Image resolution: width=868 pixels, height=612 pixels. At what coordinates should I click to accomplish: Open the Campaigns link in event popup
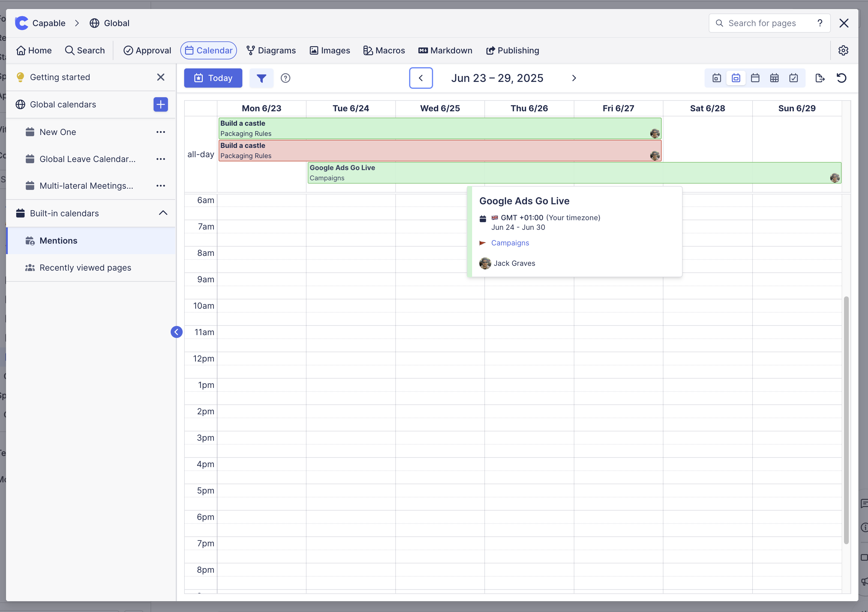510,243
